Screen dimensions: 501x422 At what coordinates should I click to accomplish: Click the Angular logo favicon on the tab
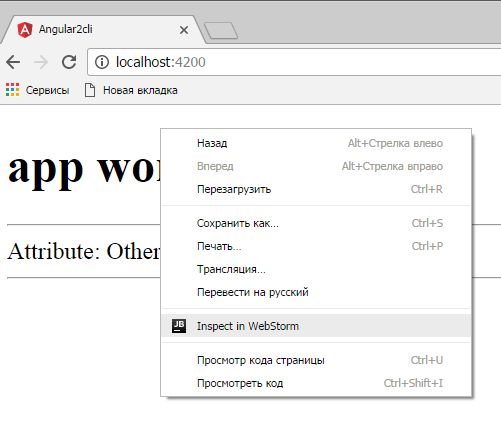pyautogui.click(x=25, y=30)
